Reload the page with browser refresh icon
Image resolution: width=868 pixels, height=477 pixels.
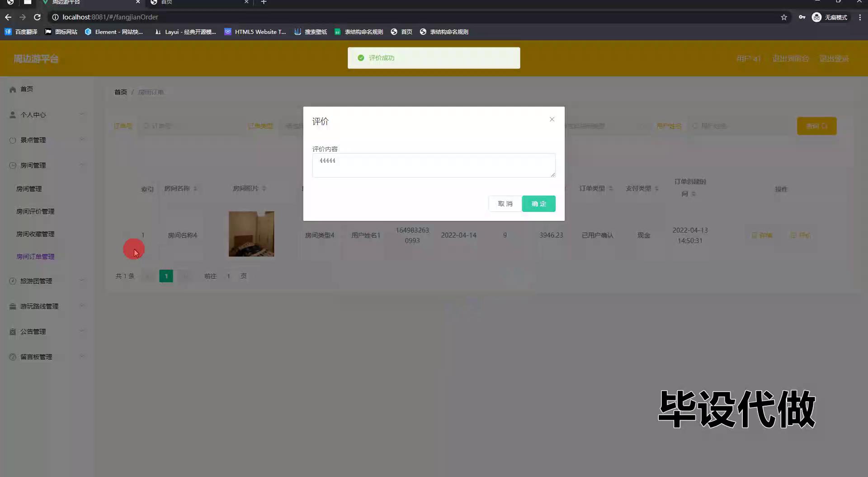37,17
